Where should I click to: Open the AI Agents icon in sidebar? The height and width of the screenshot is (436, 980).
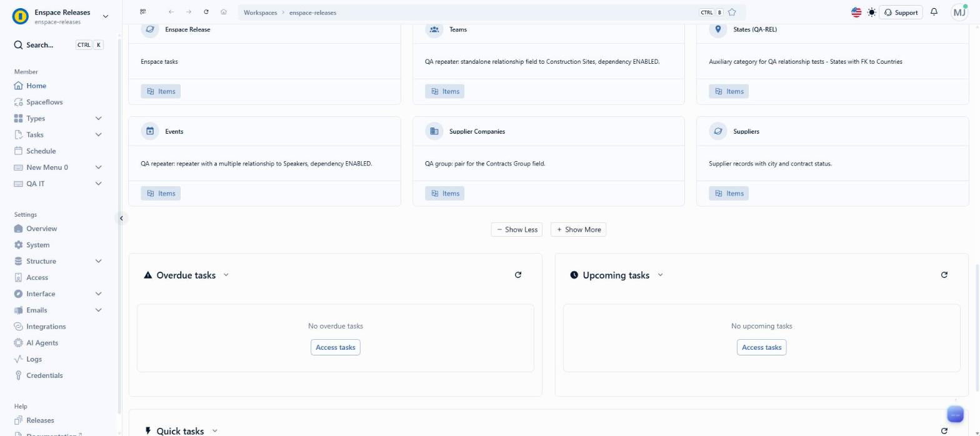[x=18, y=343]
